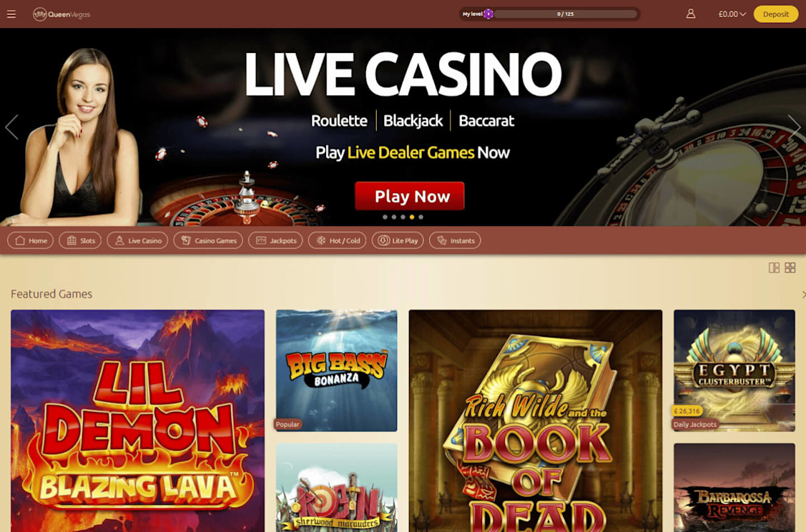Switch to the mixed-size grid layout view
Image resolution: width=806 pixels, height=532 pixels.
click(x=774, y=268)
